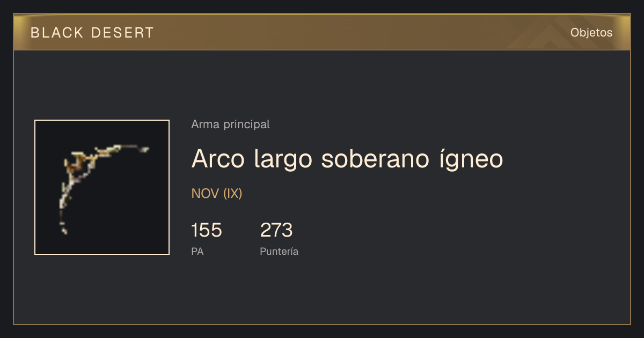The width and height of the screenshot is (644, 338).
Task: Select the Arma principal category label
Action: click(x=230, y=124)
